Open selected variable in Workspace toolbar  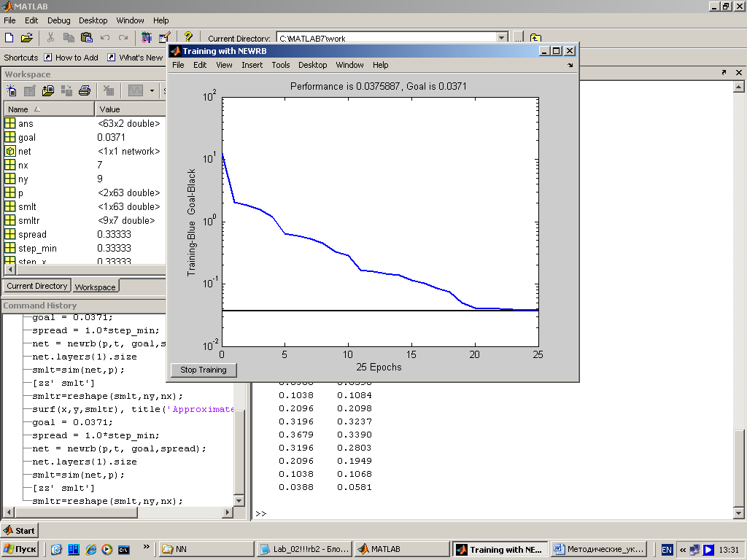click(x=29, y=90)
